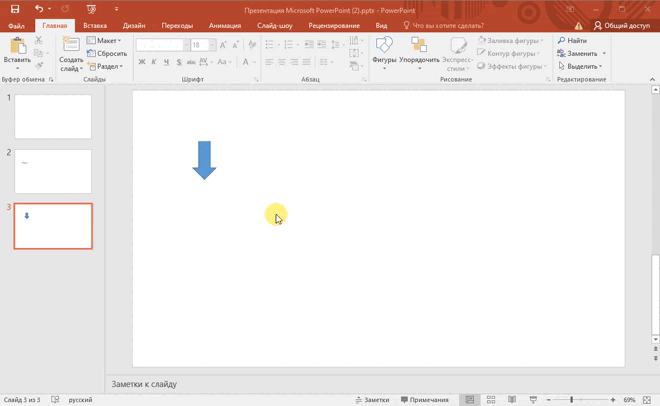Open Заливка фигуры shape fill
Screen dimensions: 660x406
[x=510, y=40]
